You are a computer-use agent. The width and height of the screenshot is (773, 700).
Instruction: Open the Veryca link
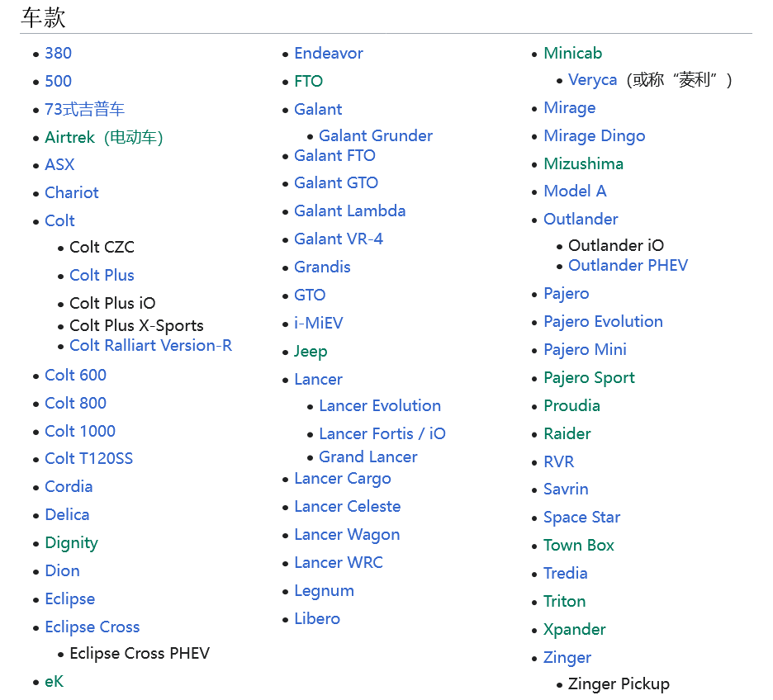point(593,80)
